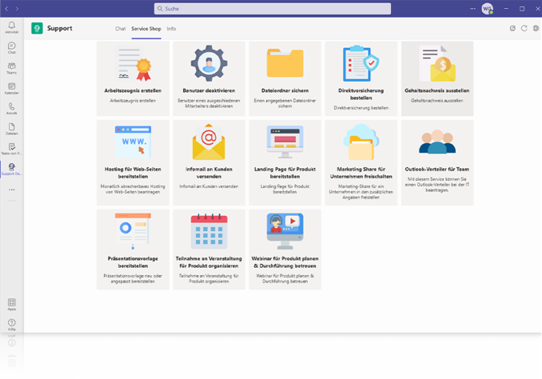Open Teams in the left sidebar

pos(11,68)
